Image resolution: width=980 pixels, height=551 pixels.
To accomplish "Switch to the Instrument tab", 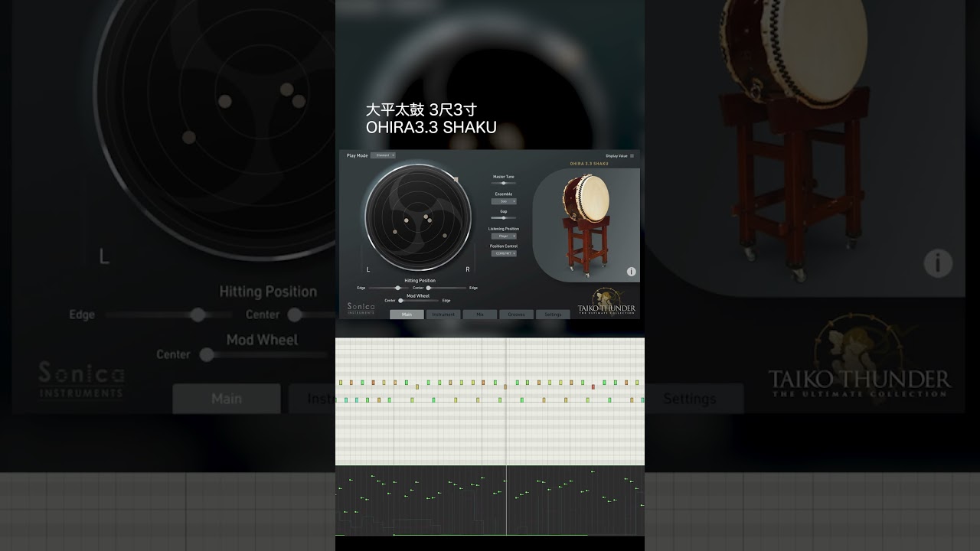I will (443, 315).
